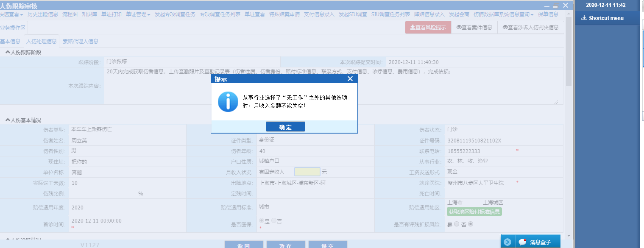Open the 知识库 menu item
This screenshot has width=644, height=248.
(89, 14)
